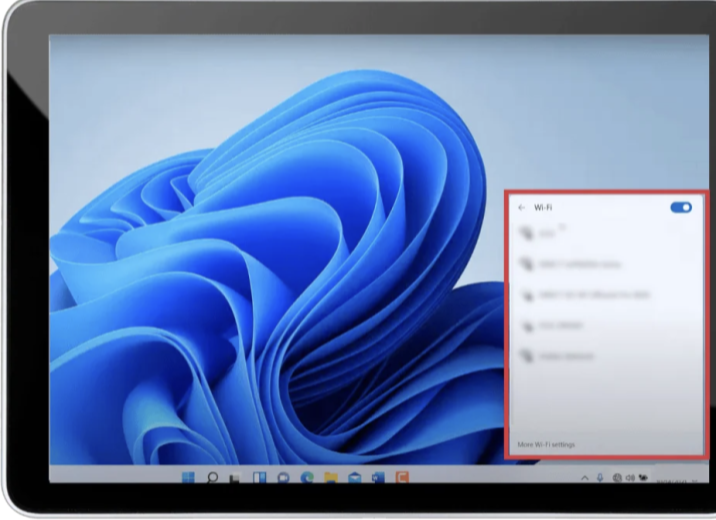
Task: Open the Mail app icon
Action: pyautogui.click(x=354, y=478)
